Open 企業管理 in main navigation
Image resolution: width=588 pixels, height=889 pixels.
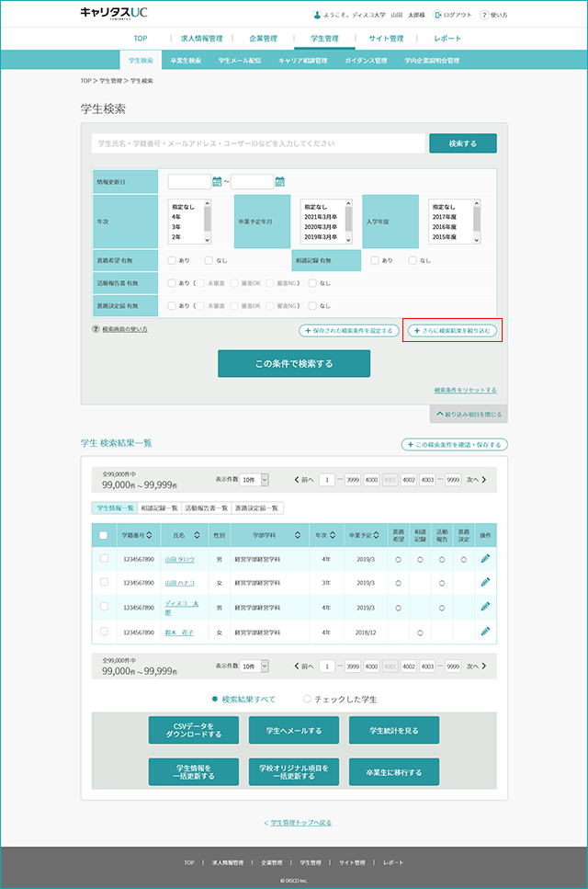click(264, 39)
